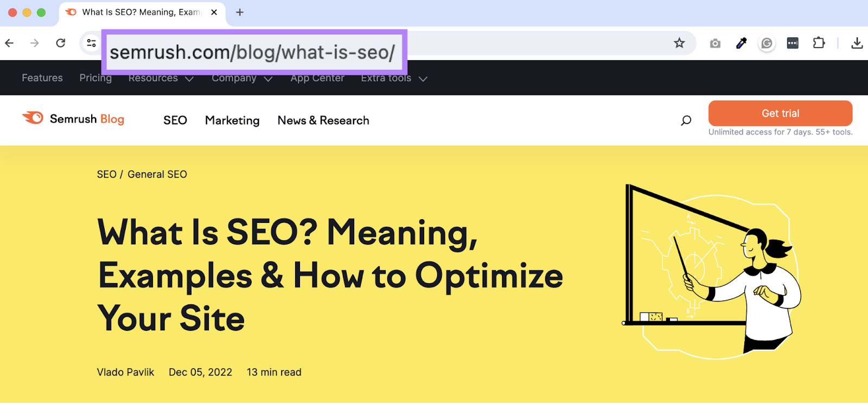Image resolution: width=868 pixels, height=403 pixels.
Task: Click the site information tune icon
Action: [91, 43]
